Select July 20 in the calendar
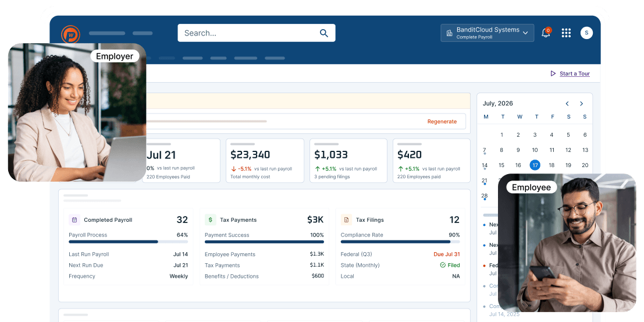This screenshot has width=644, height=322. pos(585,165)
